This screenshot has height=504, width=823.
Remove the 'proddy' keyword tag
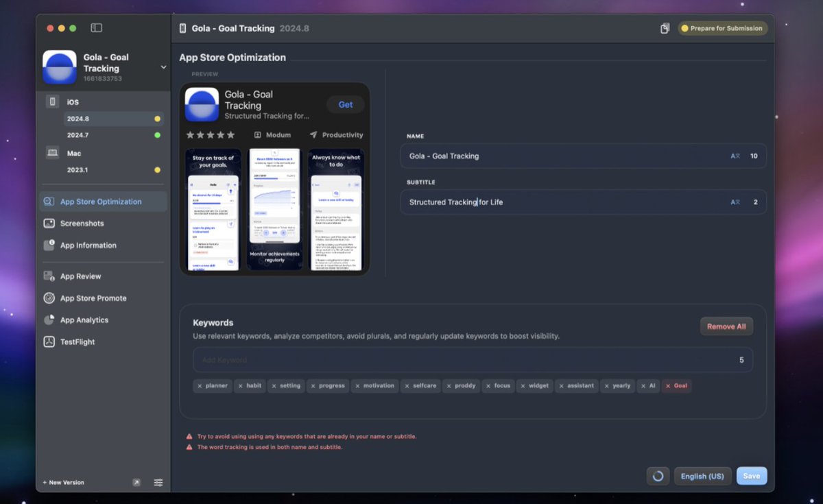[449, 386]
